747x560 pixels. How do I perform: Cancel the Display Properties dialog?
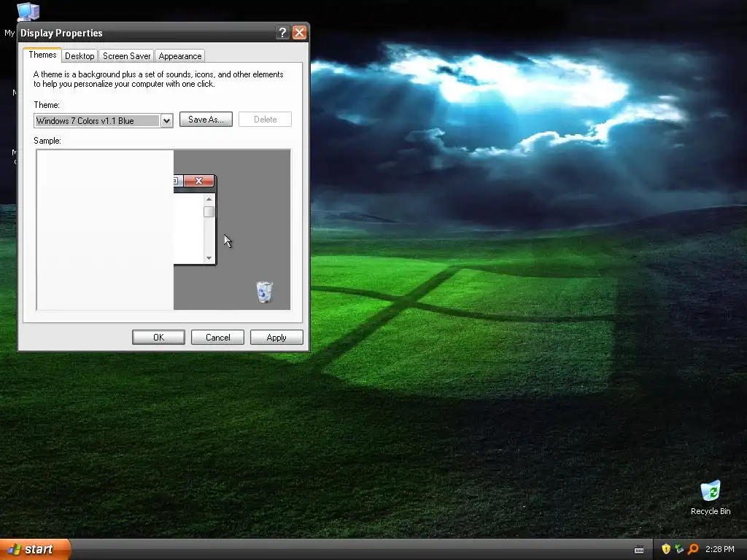[x=217, y=337]
